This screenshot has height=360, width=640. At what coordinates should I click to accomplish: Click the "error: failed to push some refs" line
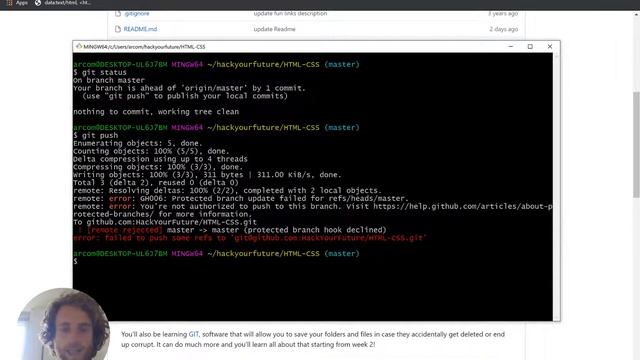click(250, 238)
